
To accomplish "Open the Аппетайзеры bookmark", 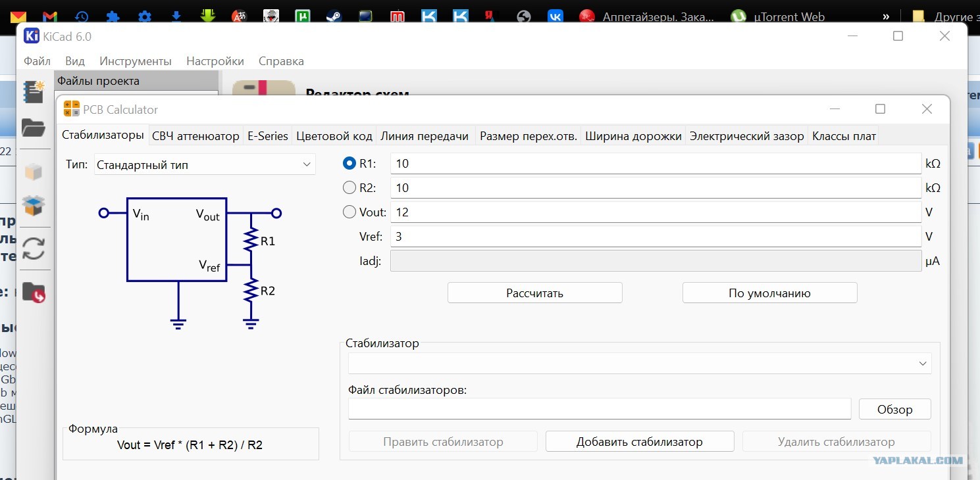I will pyautogui.click(x=647, y=17).
